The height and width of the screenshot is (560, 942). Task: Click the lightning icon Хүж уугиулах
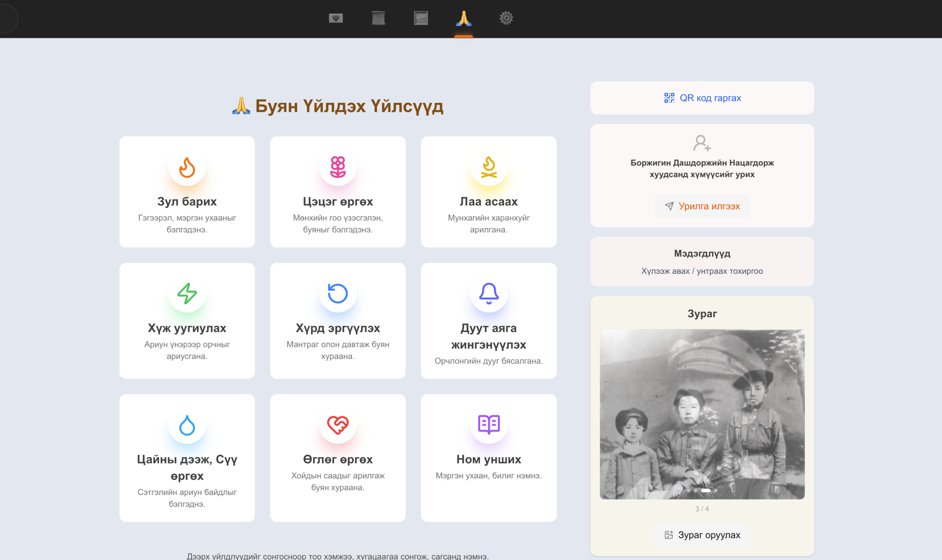point(187,294)
